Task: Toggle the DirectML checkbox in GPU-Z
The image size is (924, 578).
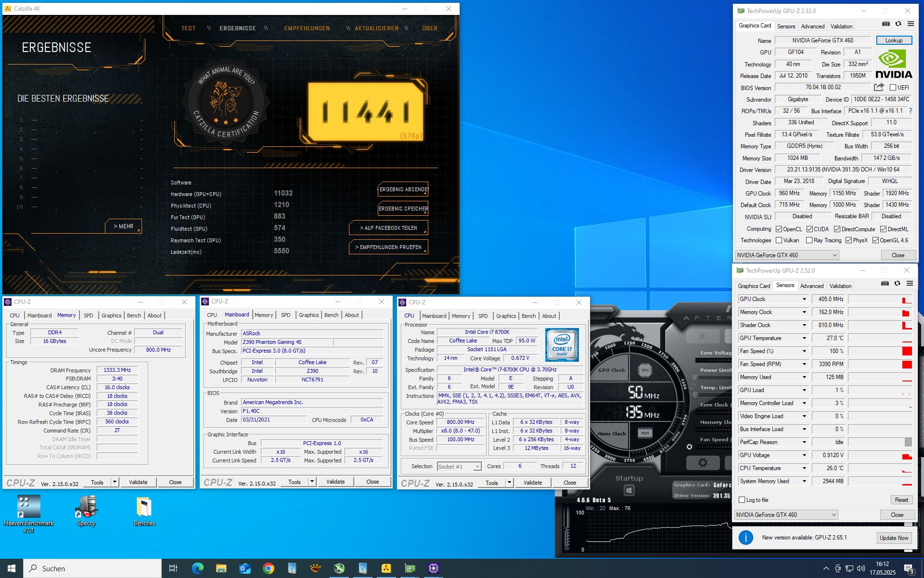Action: pyautogui.click(x=883, y=229)
